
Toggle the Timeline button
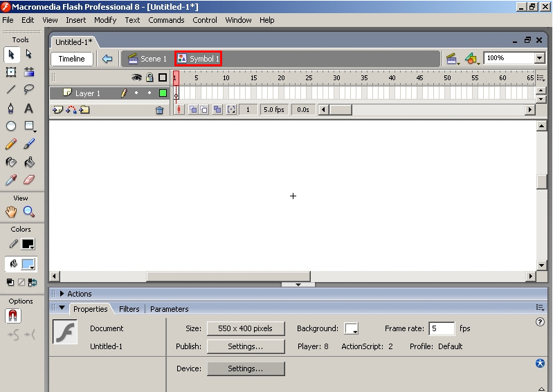point(71,59)
